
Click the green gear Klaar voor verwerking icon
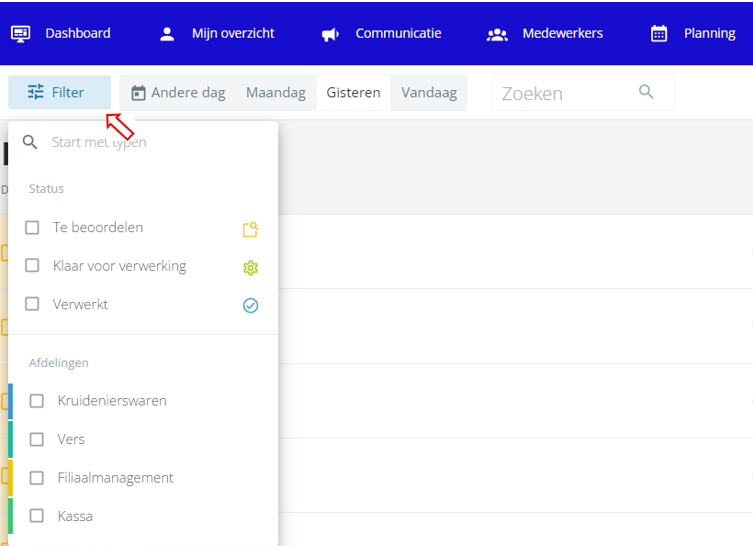[x=250, y=267]
